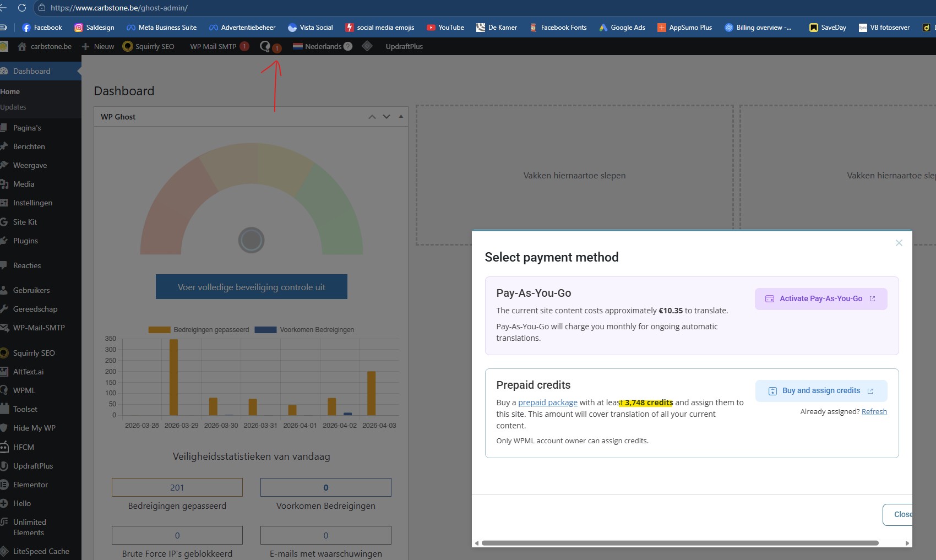This screenshot has height=560, width=936.
Task: Open the SaveDay bookmark
Action: [828, 28]
